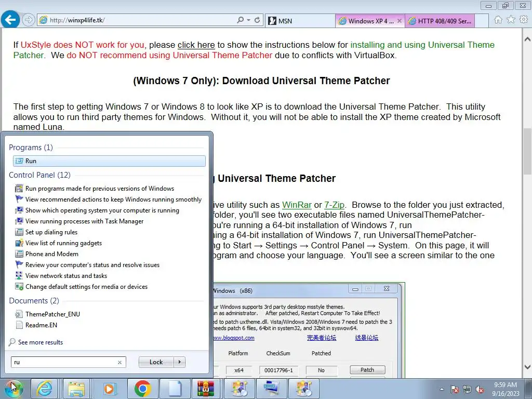
Task: Click the browser Forward arrow button
Action: click(x=29, y=20)
